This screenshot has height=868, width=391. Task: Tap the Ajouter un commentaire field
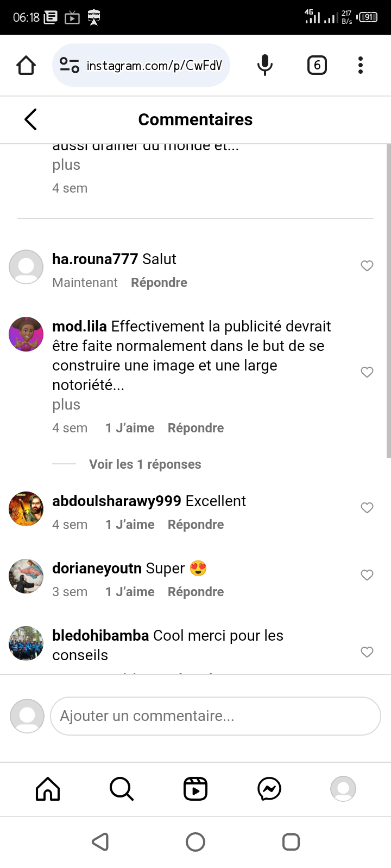tap(216, 716)
